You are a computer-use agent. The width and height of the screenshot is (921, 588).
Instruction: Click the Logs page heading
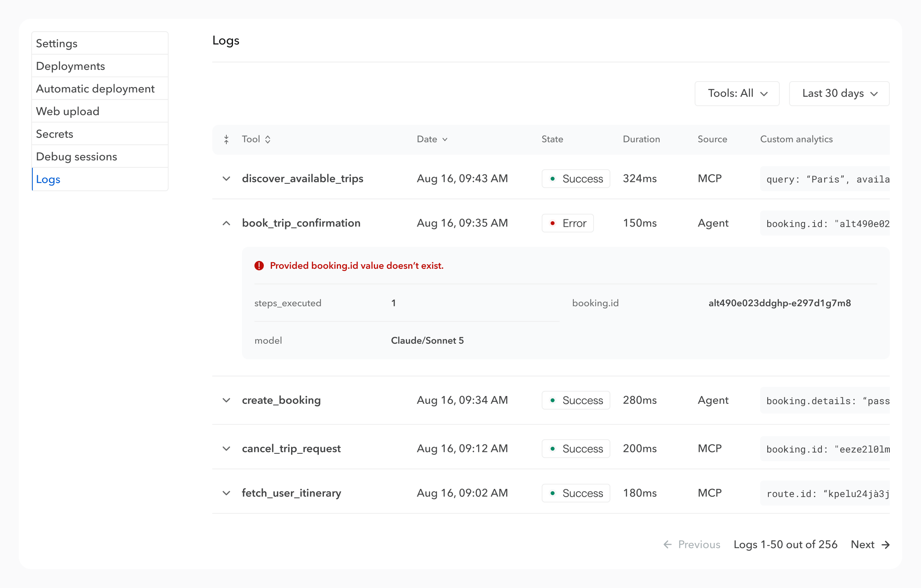(226, 41)
